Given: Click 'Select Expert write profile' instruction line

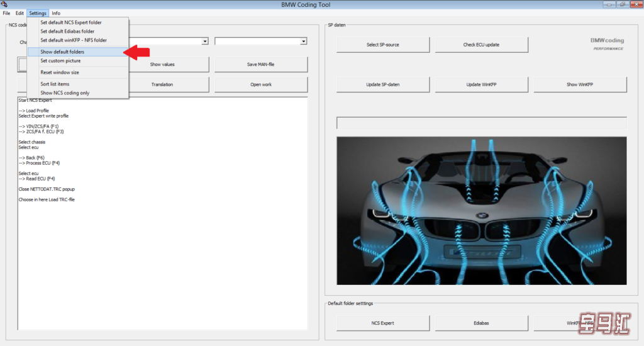Looking at the screenshot, I should [43, 116].
